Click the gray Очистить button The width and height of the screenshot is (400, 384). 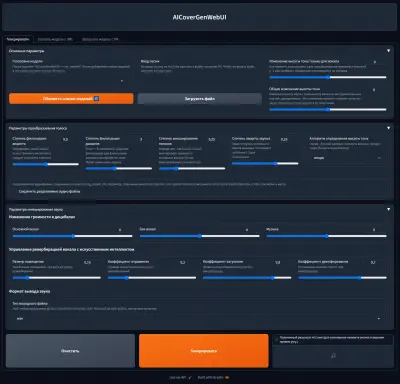click(x=70, y=351)
